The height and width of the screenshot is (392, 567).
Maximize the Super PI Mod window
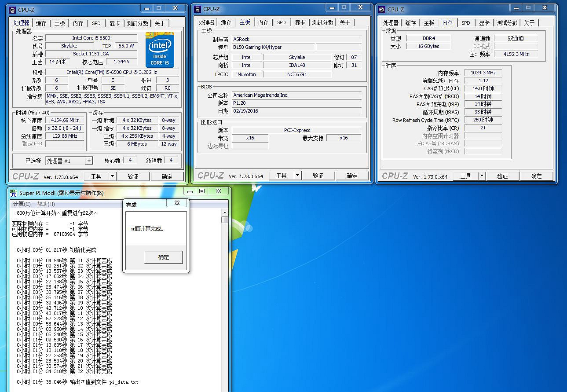202,191
